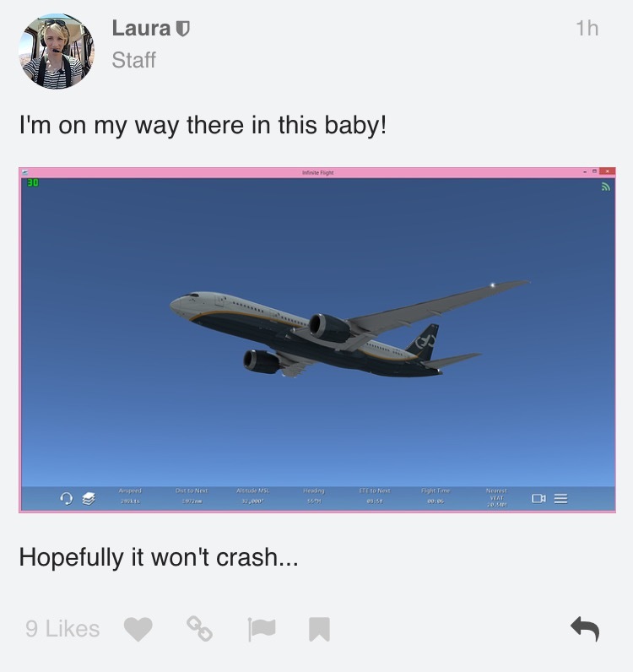Bookmark this post
Viewport: 633px width, 672px height.
pos(319,629)
